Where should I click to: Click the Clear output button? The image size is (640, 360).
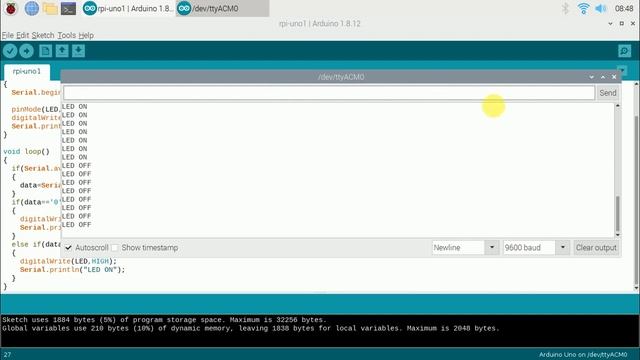(596, 247)
